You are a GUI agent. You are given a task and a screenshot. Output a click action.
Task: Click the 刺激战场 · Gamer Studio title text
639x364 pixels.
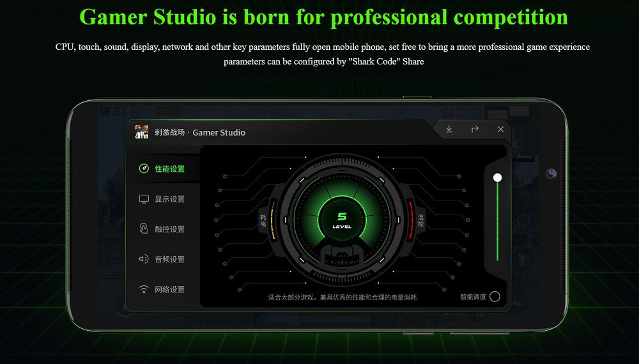[199, 132]
